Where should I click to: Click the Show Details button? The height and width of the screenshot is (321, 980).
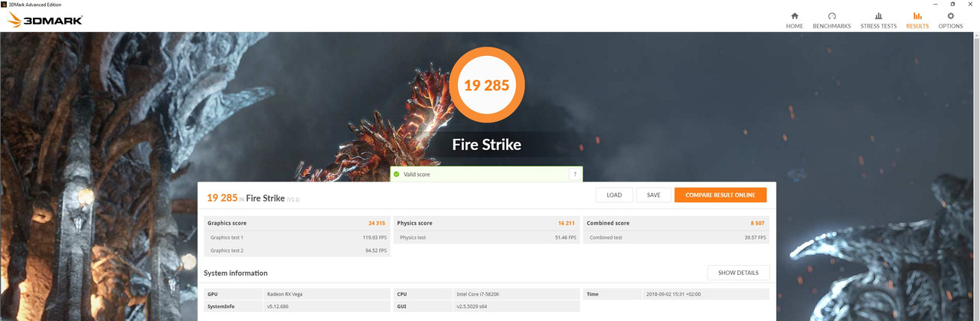click(738, 273)
